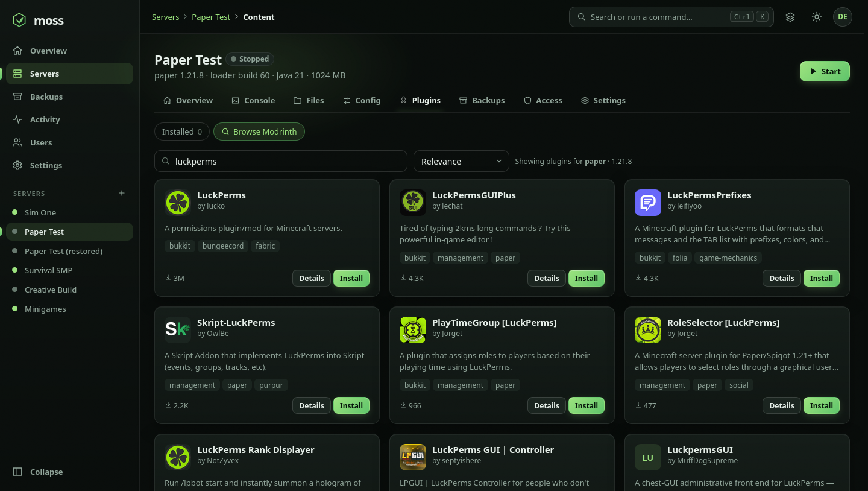868x491 pixels.
Task: Select Minigames server in list
Action: click(x=69, y=309)
